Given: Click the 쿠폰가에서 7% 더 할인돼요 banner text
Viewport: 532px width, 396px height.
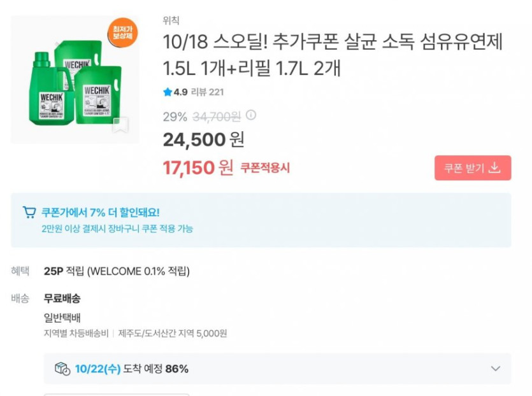Looking at the screenshot, I should point(101,212).
